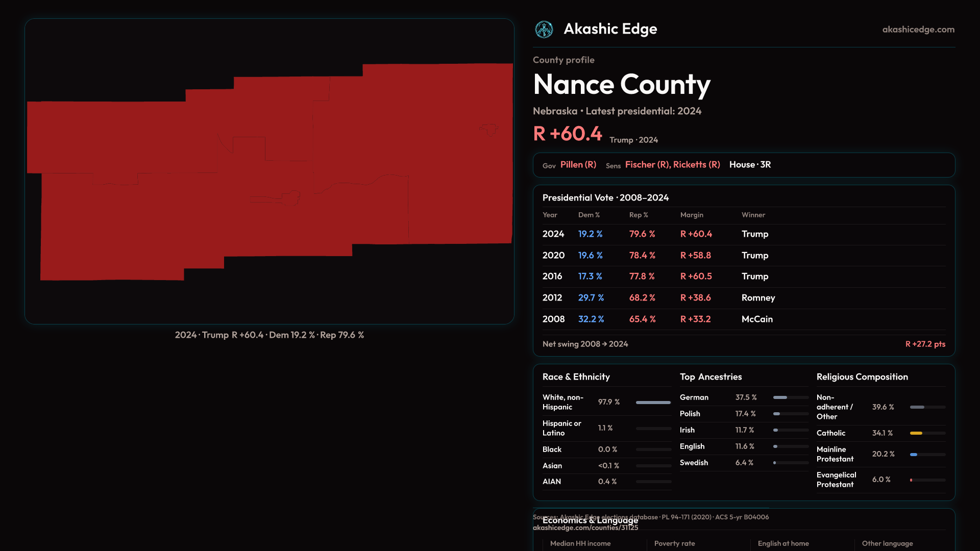Image resolution: width=980 pixels, height=551 pixels.
Task: Click the Akashic Edge logo icon
Action: click(x=544, y=30)
